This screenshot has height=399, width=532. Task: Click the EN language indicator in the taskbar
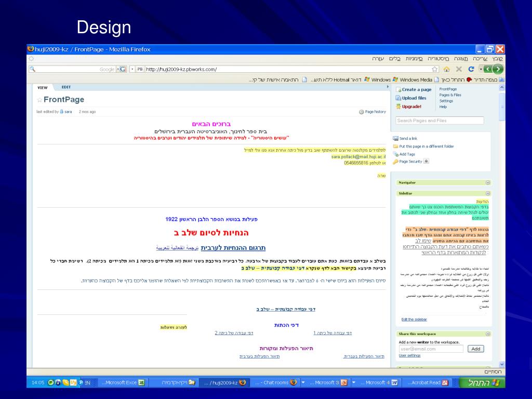point(87,383)
